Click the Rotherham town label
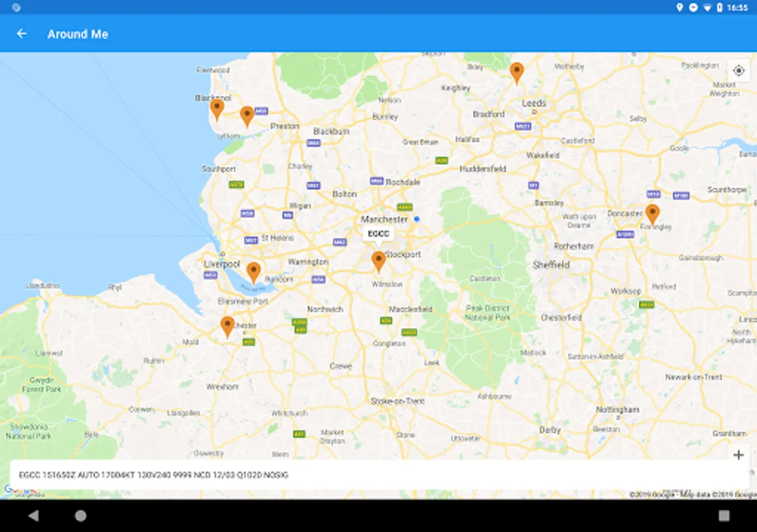Screen dimensions: 757x532 (x=574, y=246)
